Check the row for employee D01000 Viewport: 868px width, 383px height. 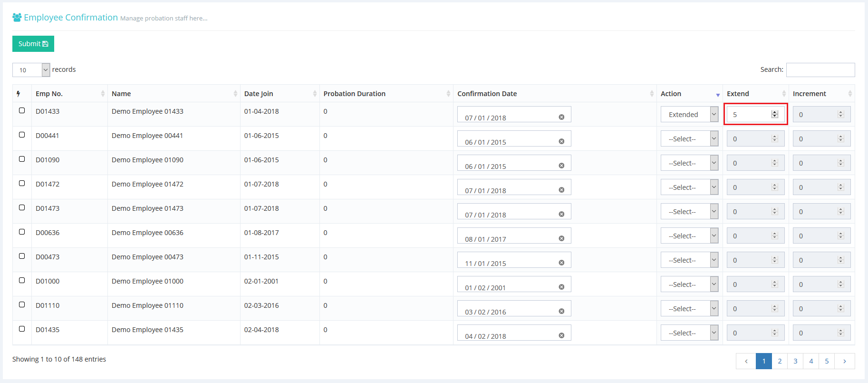click(22, 280)
